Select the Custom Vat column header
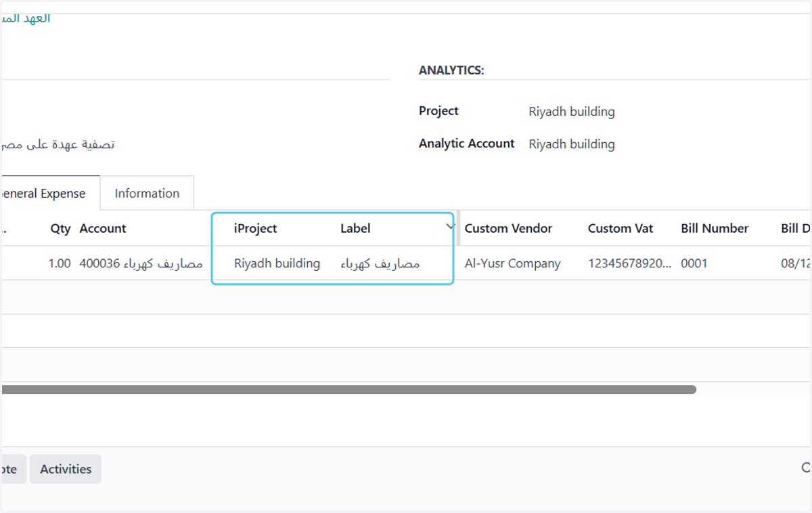The width and height of the screenshot is (812, 513). point(621,228)
